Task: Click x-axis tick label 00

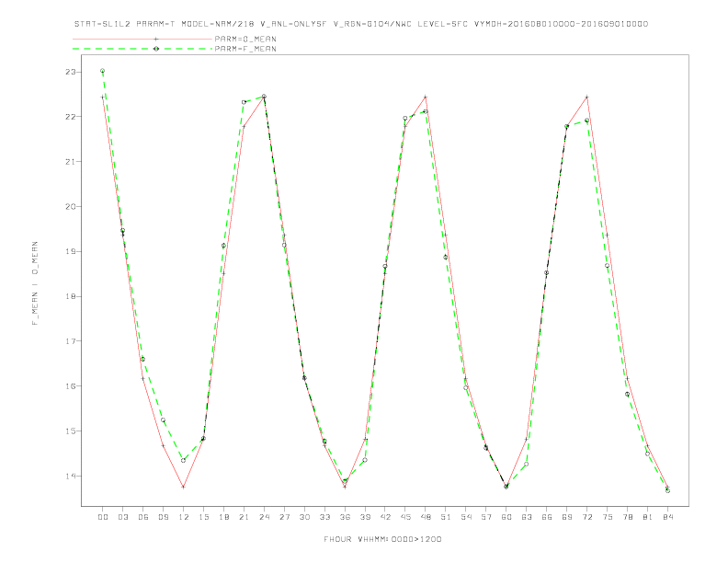Action: click(x=103, y=517)
